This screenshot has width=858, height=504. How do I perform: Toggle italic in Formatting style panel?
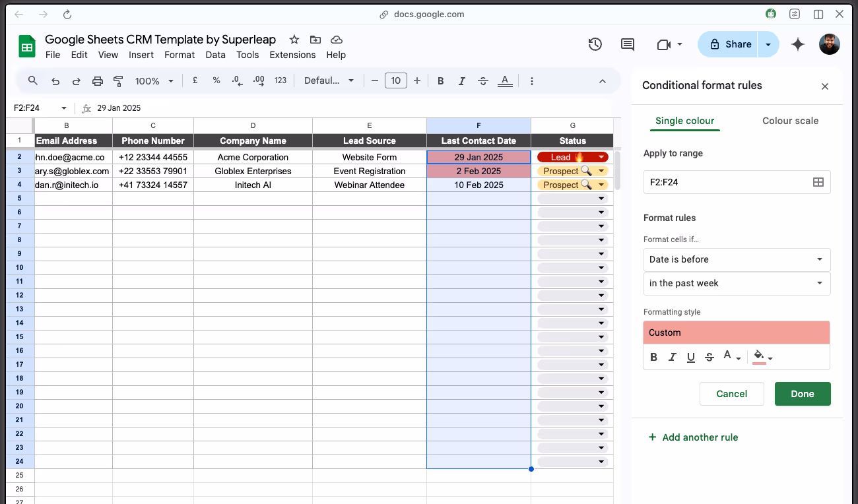click(673, 357)
